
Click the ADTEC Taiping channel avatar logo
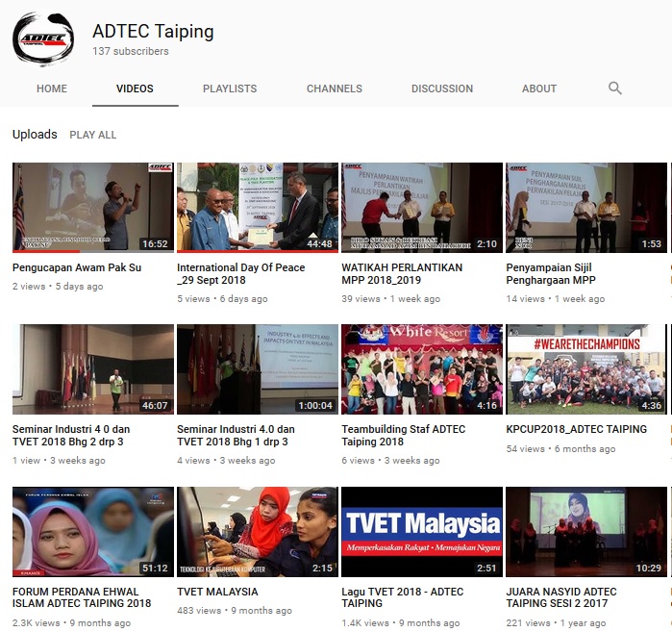tap(43, 38)
